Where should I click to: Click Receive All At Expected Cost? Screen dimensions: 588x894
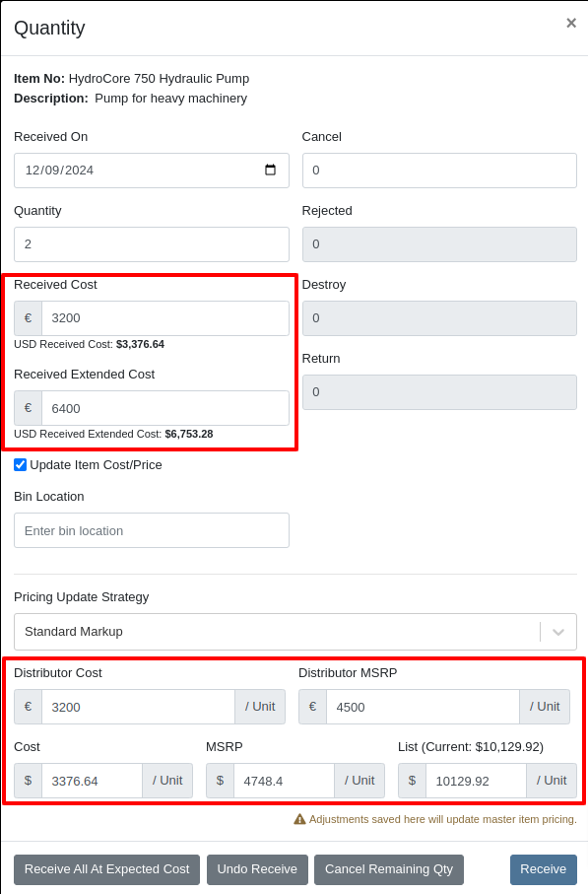click(106, 869)
